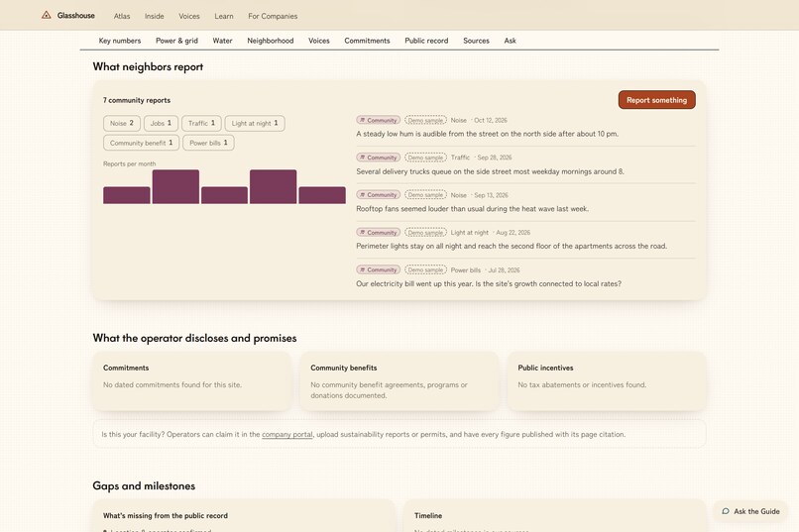Select the Sources tab
This screenshot has height=532, width=799.
[476, 41]
